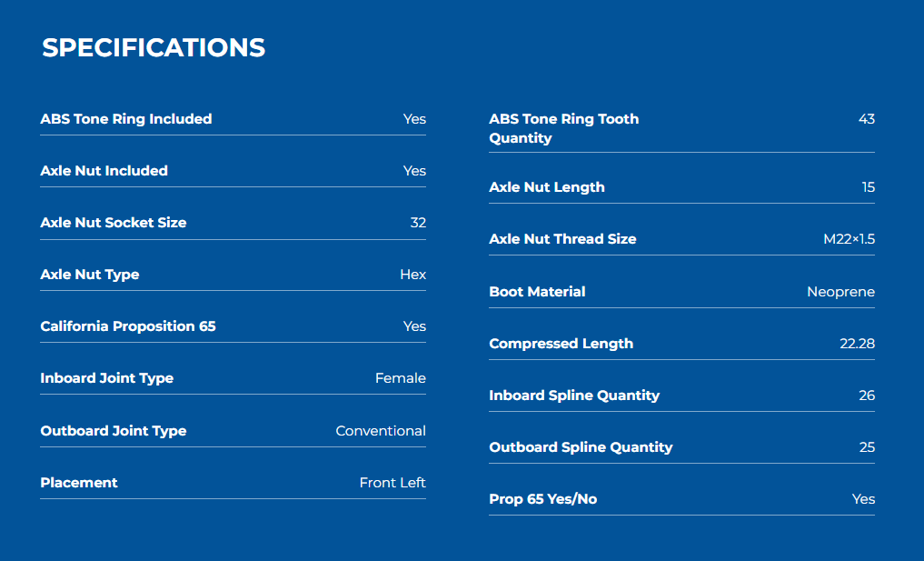Select the Boot Material label
This screenshot has width=924, height=561.
point(537,292)
